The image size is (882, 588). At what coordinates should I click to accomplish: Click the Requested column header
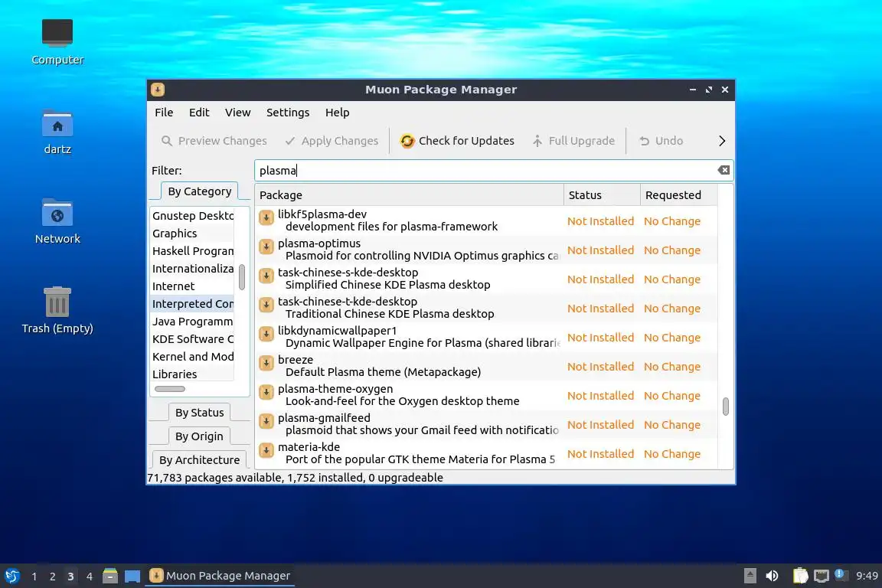pyautogui.click(x=679, y=195)
